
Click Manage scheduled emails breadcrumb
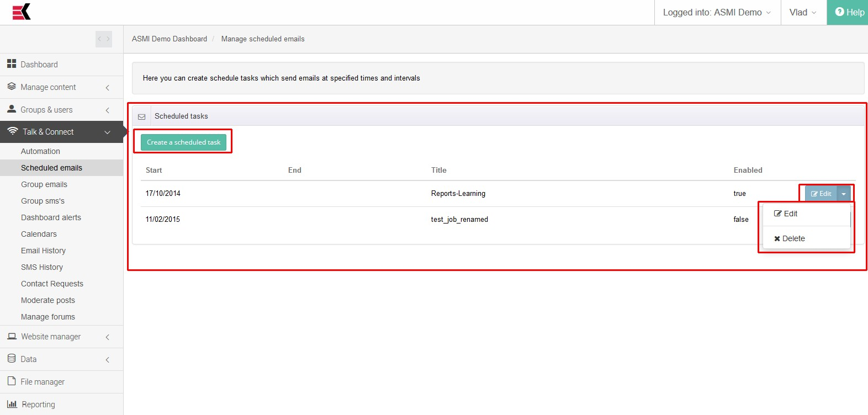(263, 39)
